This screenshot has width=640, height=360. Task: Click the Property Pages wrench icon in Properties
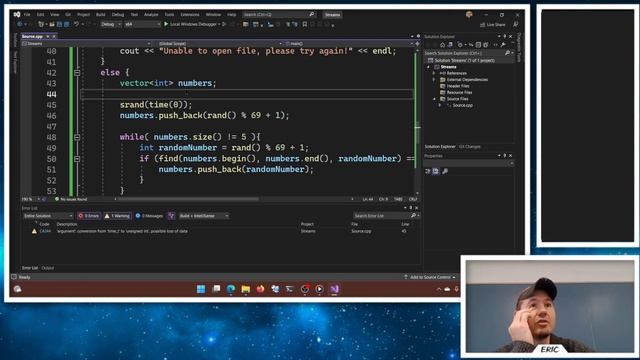(x=445, y=171)
